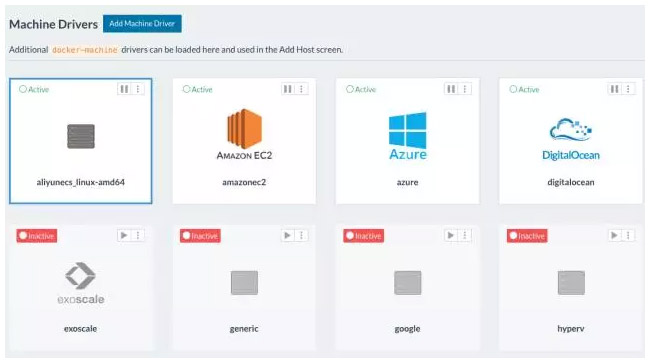Image resolution: width=660 pixels, height=364 pixels.
Task: Select the google driver name label
Action: pos(407,329)
